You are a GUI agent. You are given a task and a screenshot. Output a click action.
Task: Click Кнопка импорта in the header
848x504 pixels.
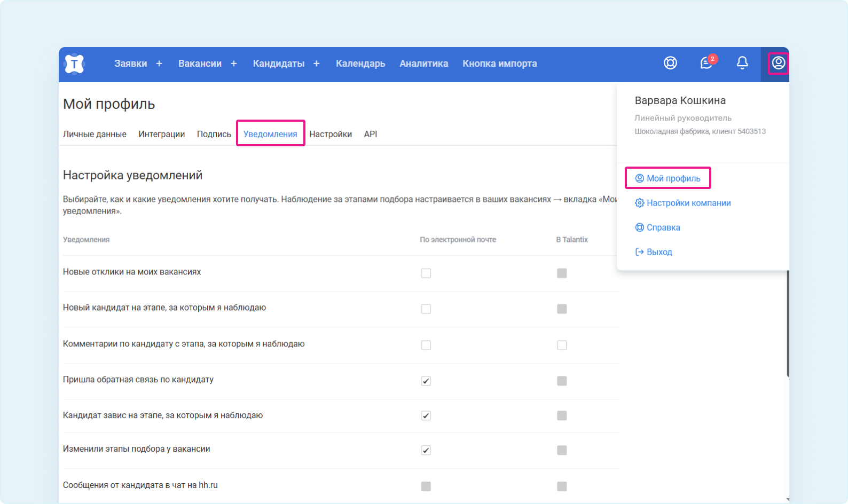(x=499, y=64)
